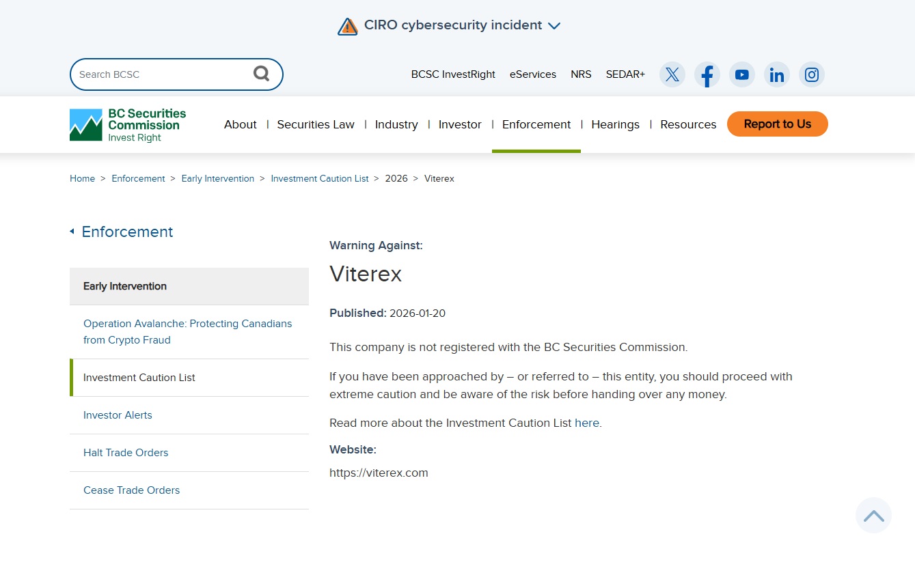Switch to the Hearings section
This screenshot has height=588, width=915.
click(x=615, y=124)
